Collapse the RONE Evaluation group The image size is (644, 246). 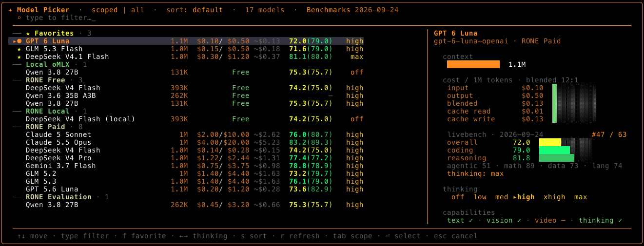pos(61,197)
